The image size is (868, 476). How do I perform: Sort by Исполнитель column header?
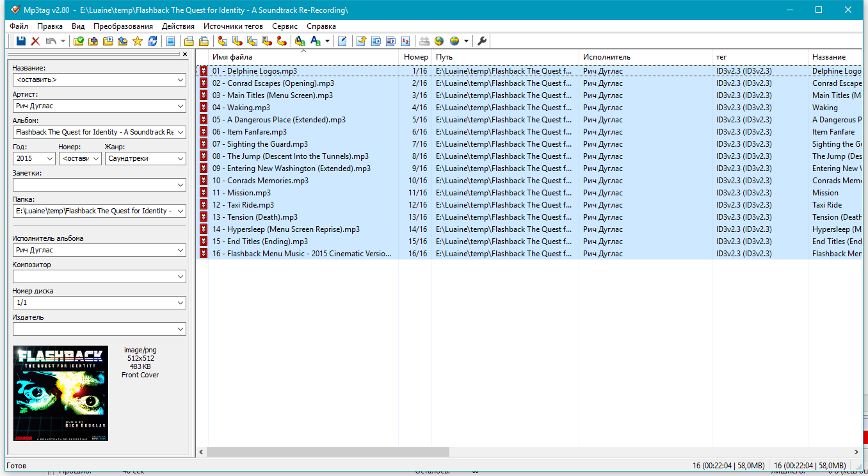(x=646, y=57)
